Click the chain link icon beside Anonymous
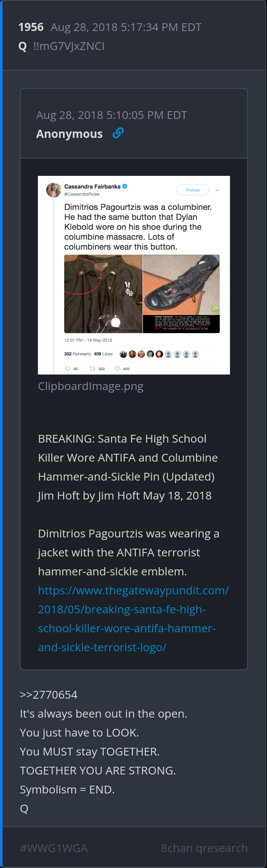Screen dimensions: 267x868 [118, 134]
